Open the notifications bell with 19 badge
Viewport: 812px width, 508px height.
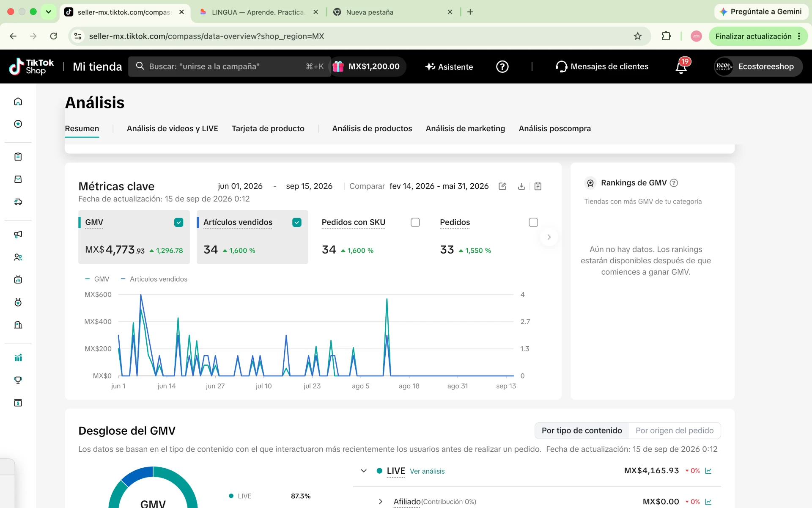pyautogui.click(x=682, y=66)
